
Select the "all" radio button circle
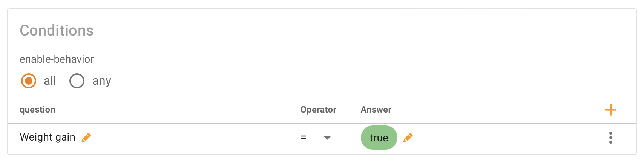[x=29, y=81]
